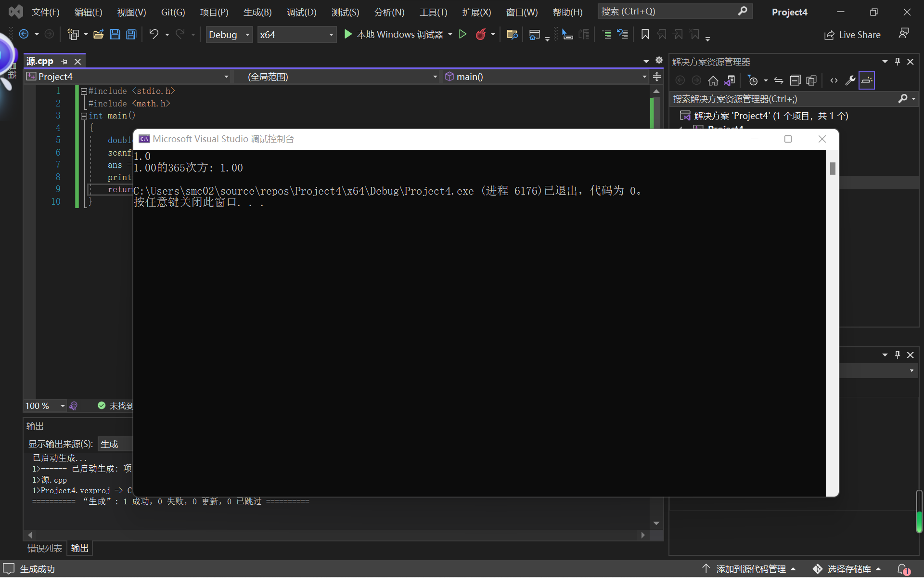Toggle auto-hide pin on Solution Explorer

click(x=898, y=62)
